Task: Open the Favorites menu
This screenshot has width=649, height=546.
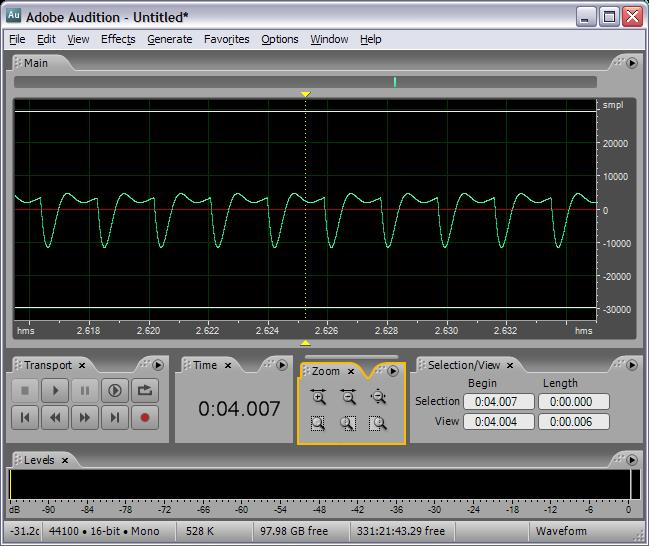Action: pyautogui.click(x=226, y=39)
